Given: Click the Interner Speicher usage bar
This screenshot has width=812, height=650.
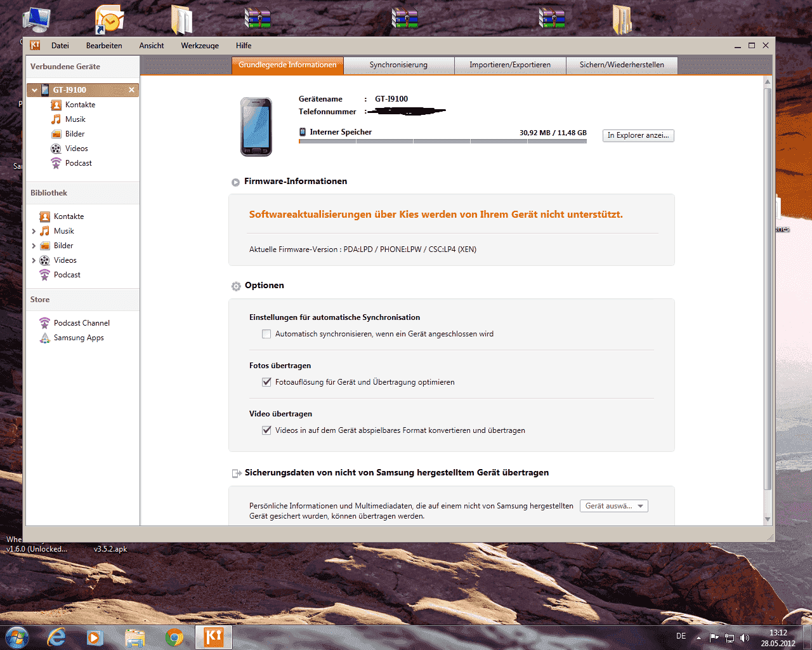Looking at the screenshot, I should [x=443, y=141].
